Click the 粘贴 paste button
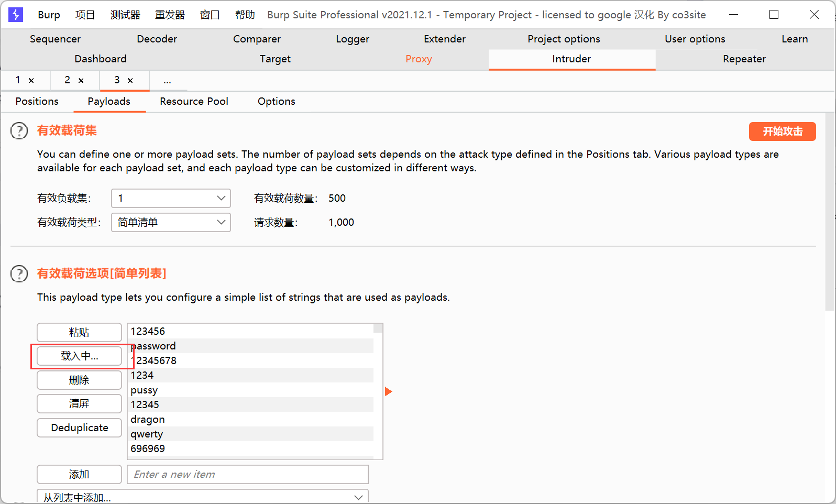The image size is (836, 504). click(79, 332)
